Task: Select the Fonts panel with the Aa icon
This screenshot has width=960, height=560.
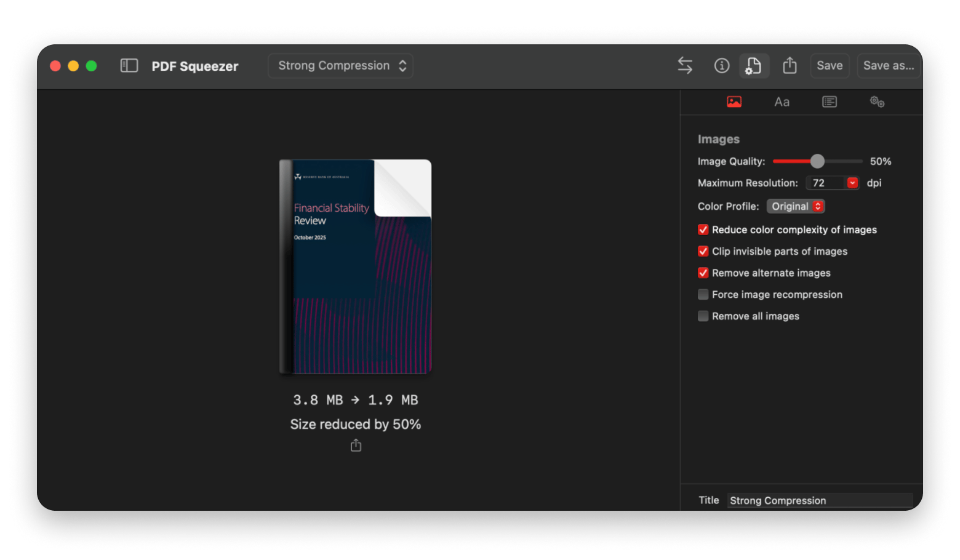Action: [782, 102]
